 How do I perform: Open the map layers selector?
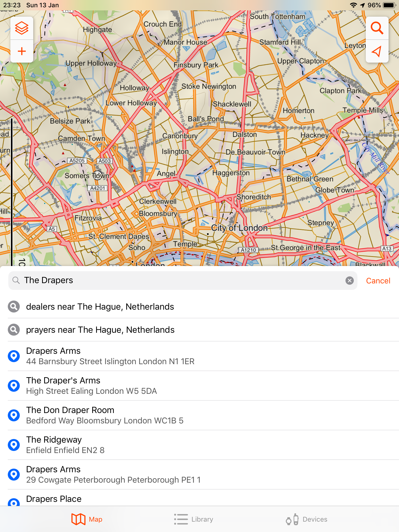point(22,28)
